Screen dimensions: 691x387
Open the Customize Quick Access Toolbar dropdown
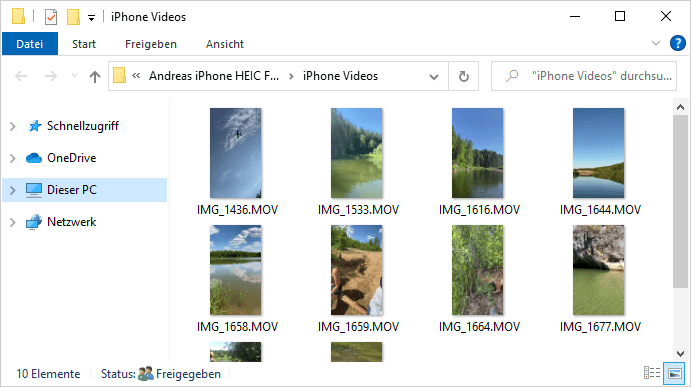(x=91, y=18)
